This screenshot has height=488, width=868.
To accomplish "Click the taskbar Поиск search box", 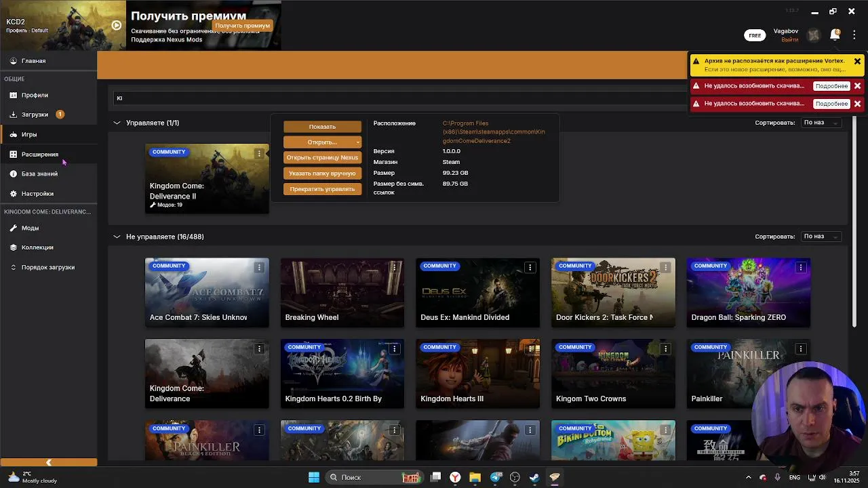I will tap(374, 477).
